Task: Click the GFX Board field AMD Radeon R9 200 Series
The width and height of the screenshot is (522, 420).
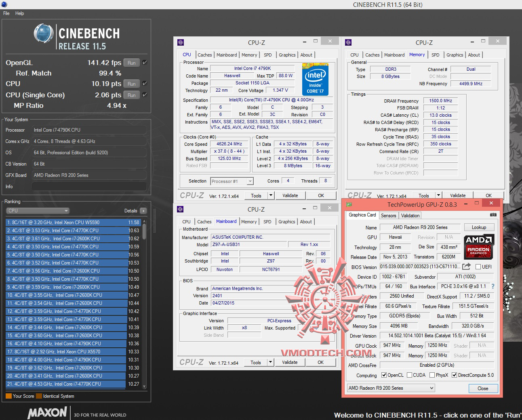Action: [x=89, y=175]
